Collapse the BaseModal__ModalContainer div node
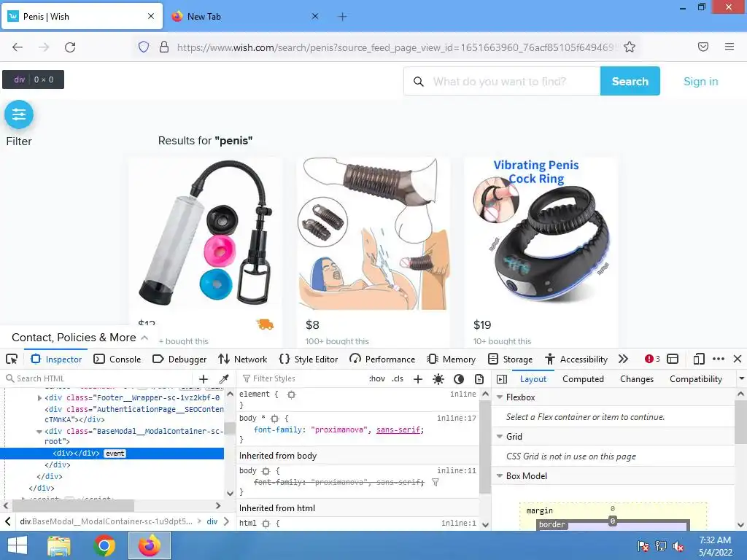Screen dimensions: 747x560 tap(39, 432)
